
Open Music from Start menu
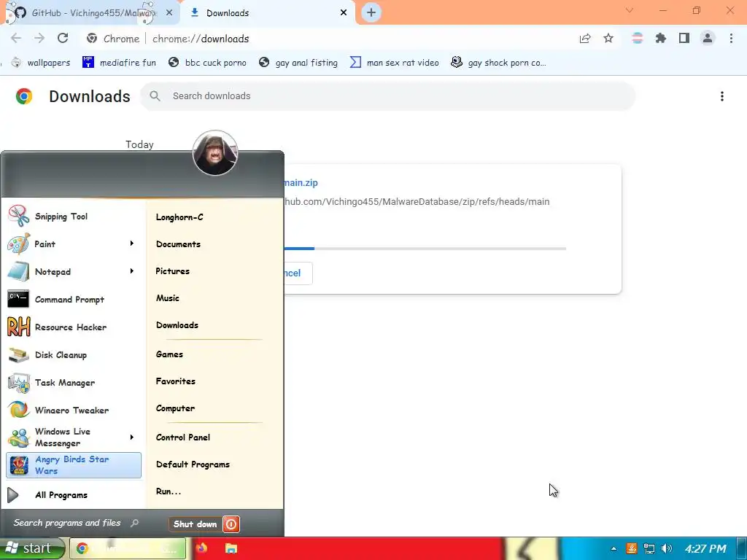168,298
